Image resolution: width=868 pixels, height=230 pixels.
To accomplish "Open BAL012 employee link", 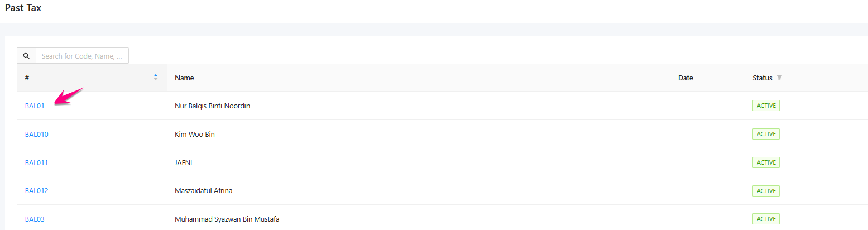I will click(x=37, y=191).
